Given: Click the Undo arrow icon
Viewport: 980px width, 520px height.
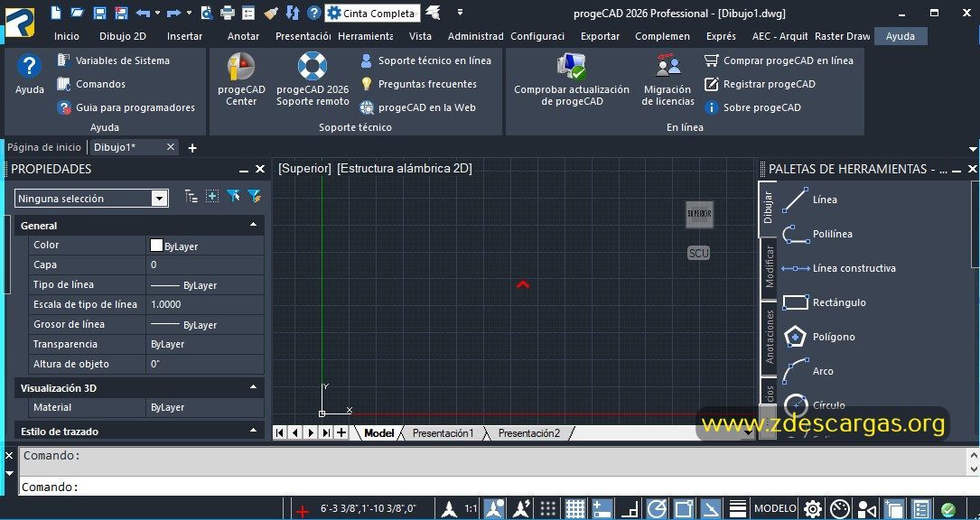Looking at the screenshot, I should tap(143, 13).
